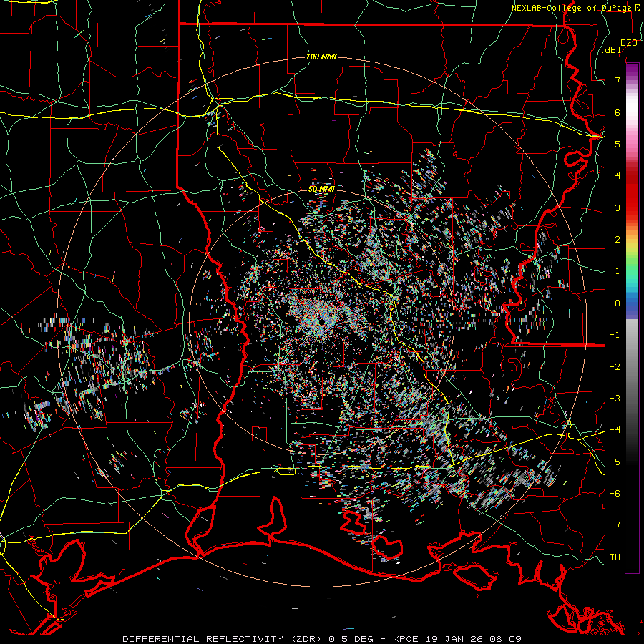Click the TH label on the color scale
The height and width of the screenshot is (644, 644).
tap(615, 557)
